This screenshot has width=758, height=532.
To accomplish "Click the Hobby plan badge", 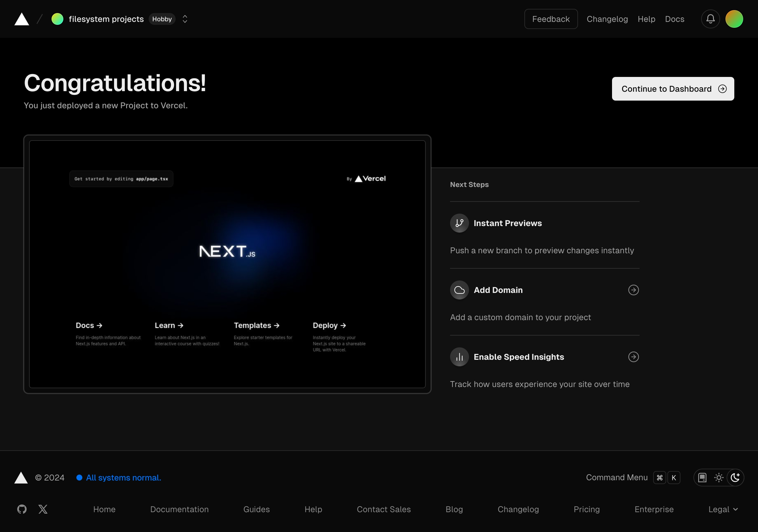I will 162,19.
